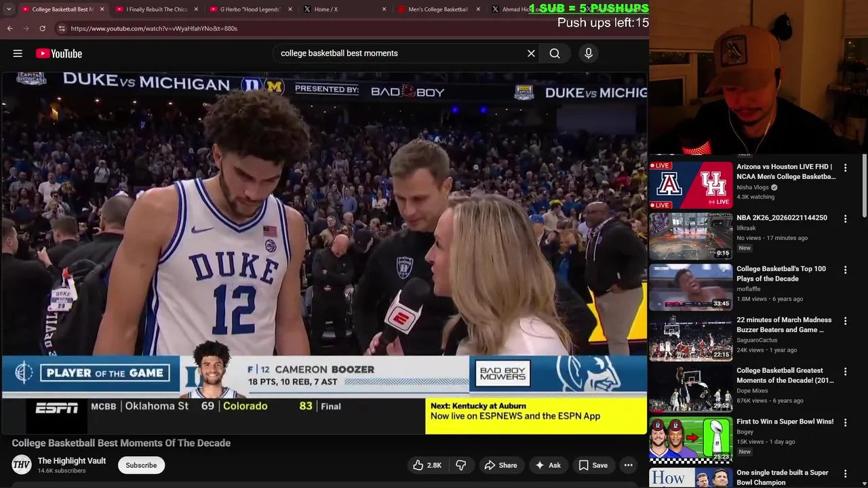Click The Highlight Vault channel avatar
Image resolution: width=868 pixels, height=488 pixels.
click(x=22, y=465)
